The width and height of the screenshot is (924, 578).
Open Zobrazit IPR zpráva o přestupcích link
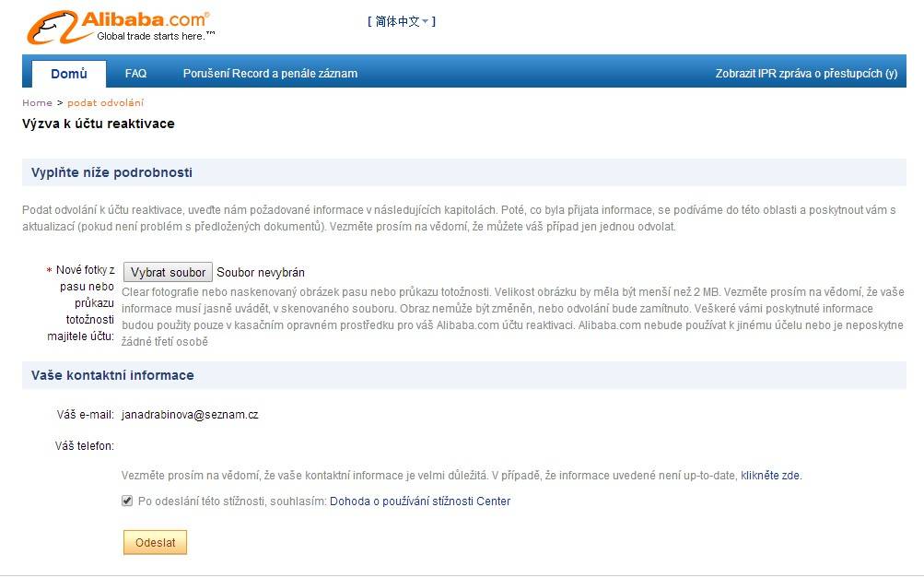coord(806,74)
